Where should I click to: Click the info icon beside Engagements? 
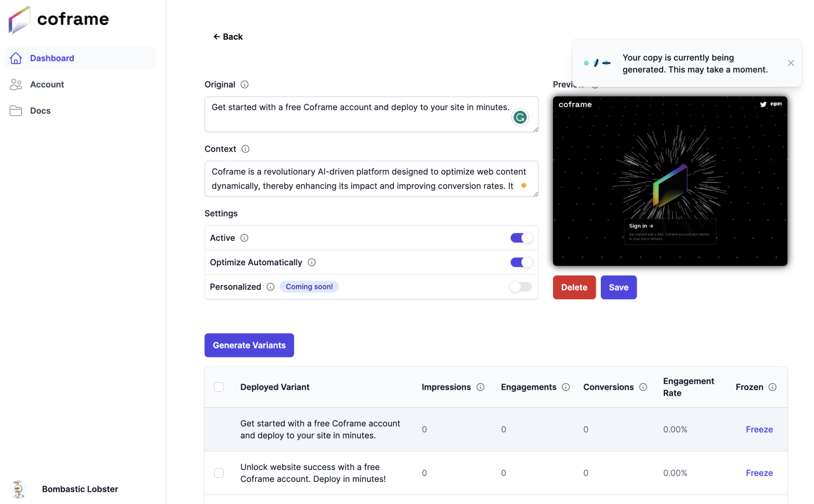pos(566,387)
